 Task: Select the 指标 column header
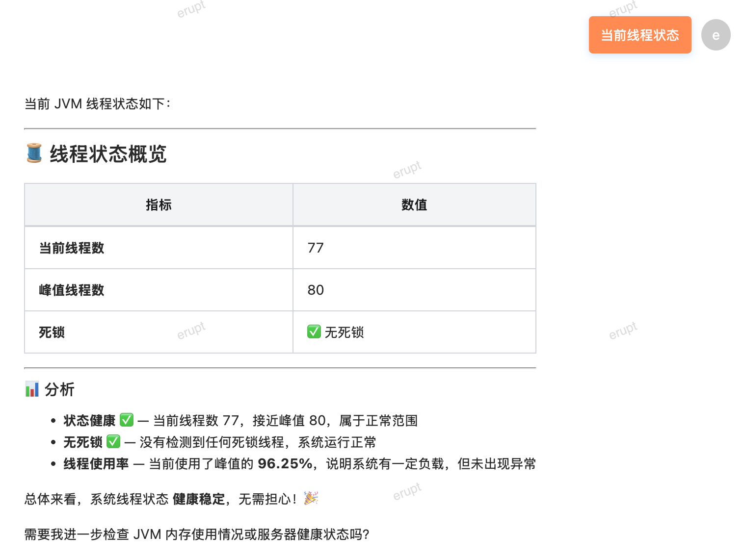159,205
